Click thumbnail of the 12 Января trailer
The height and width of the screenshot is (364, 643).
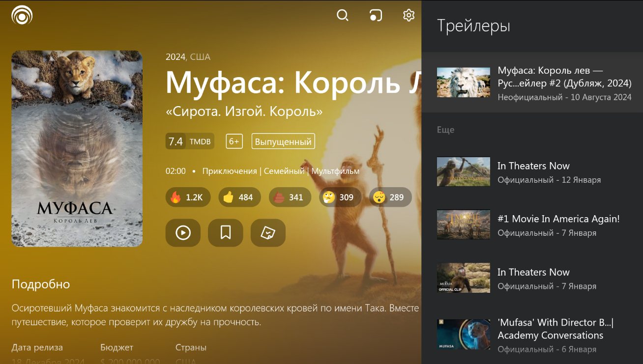(464, 171)
